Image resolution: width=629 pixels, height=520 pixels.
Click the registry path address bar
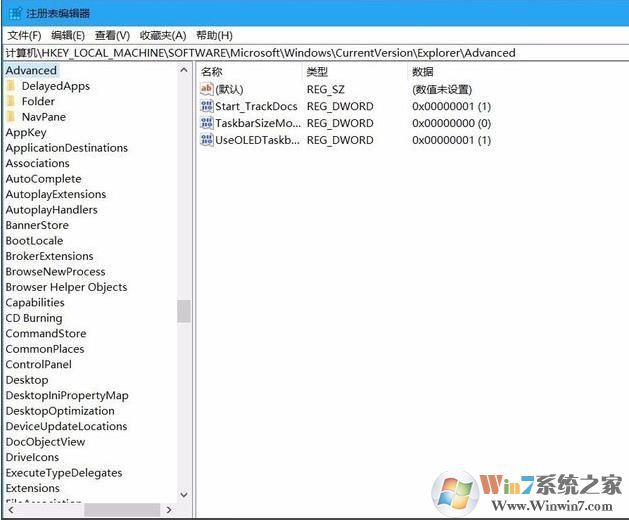coord(315,53)
